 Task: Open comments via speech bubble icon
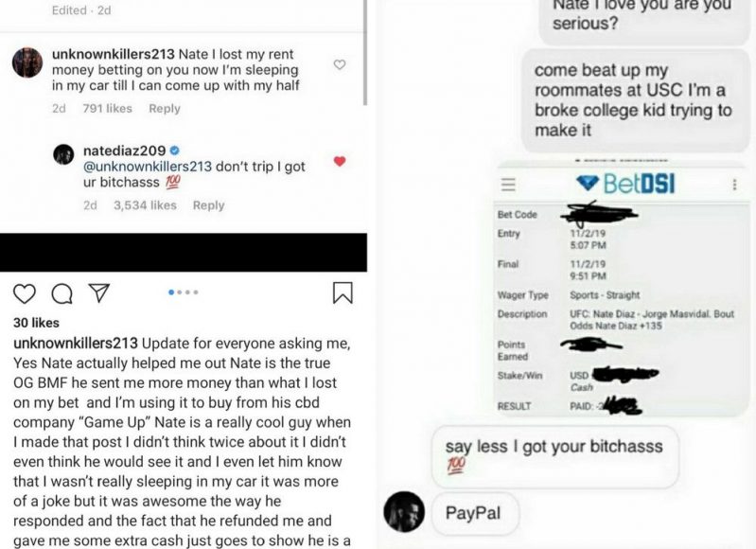[62, 293]
